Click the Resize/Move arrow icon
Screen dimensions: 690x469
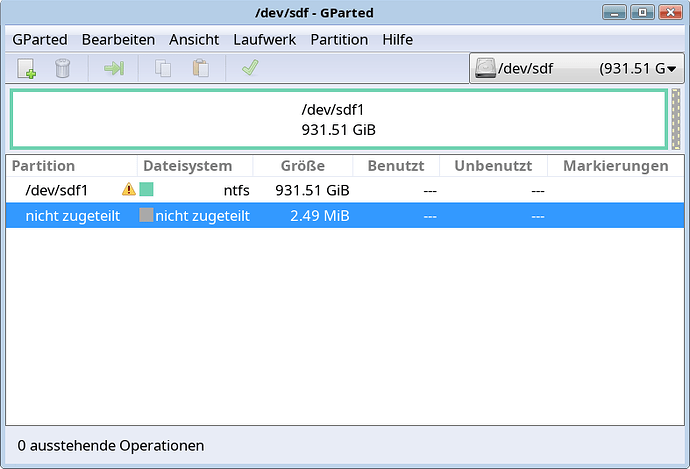114,69
